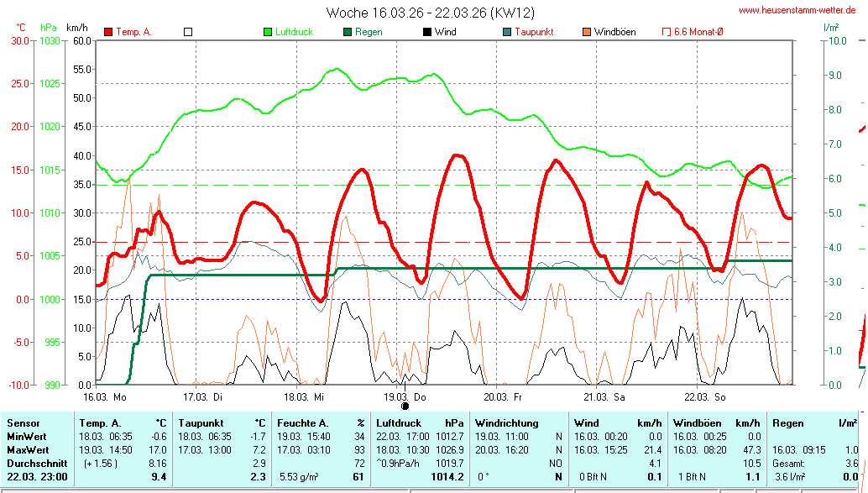Select the 16.03. Mo date label
This screenshot has height=493, width=868.
coord(105,396)
